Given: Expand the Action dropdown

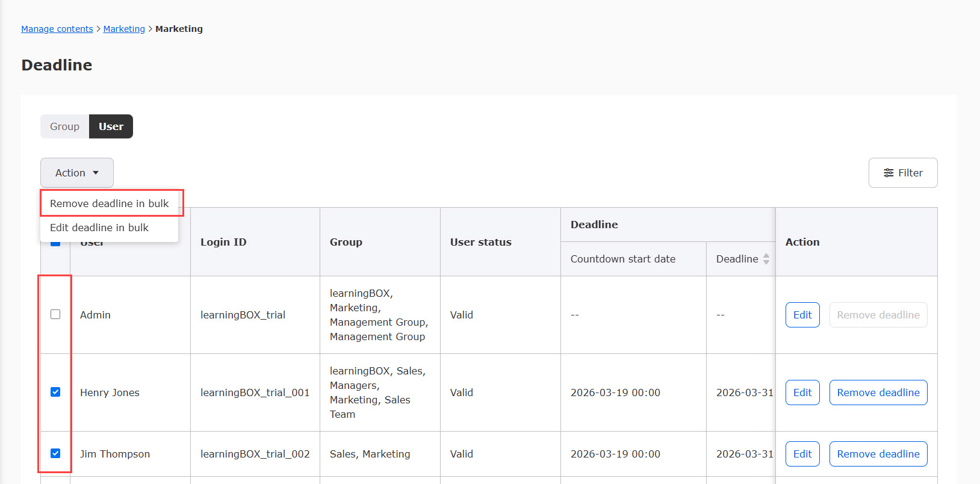Looking at the screenshot, I should pyautogui.click(x=76, y=173).
